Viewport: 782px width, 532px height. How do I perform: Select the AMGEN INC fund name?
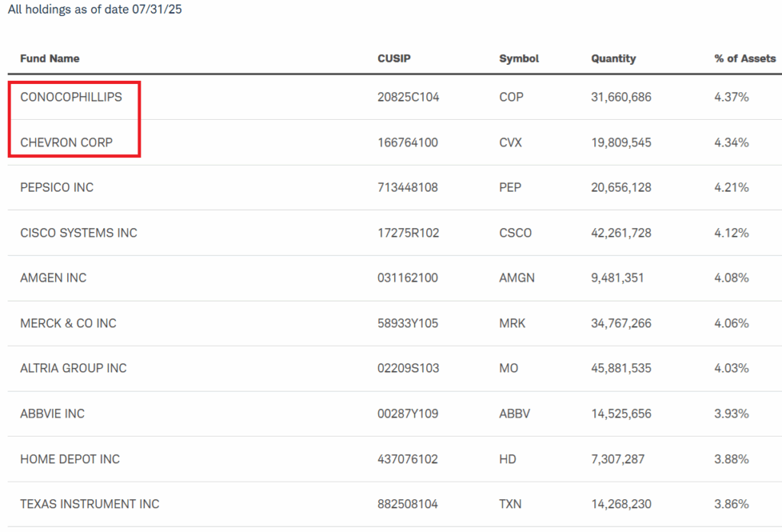(53, 278)
